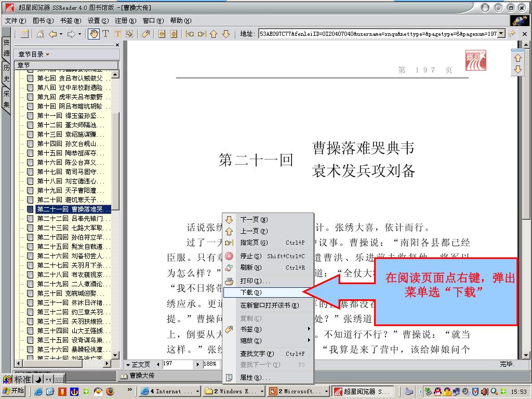Click the 章节 column header
The image size is (532, 399).
[x=67, y=65]
